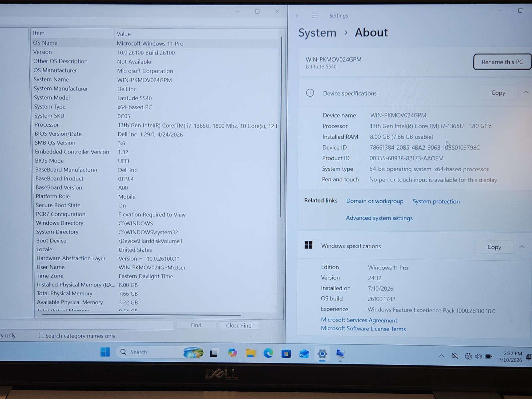Click the landscape widget icon in search
Screen dimensions: 532x399
[x=193, y=352]
